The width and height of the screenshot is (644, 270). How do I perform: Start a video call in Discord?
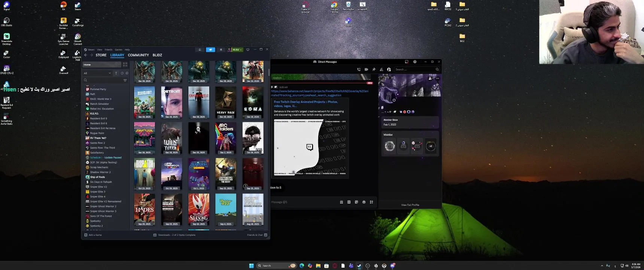pyautogui.click(x=366, y=69)
